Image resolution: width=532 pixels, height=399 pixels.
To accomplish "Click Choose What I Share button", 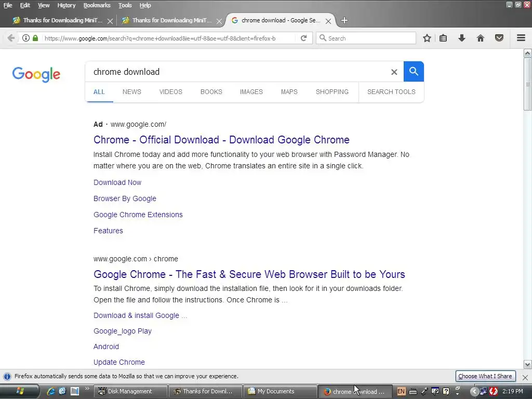I will tap(485, 376).
